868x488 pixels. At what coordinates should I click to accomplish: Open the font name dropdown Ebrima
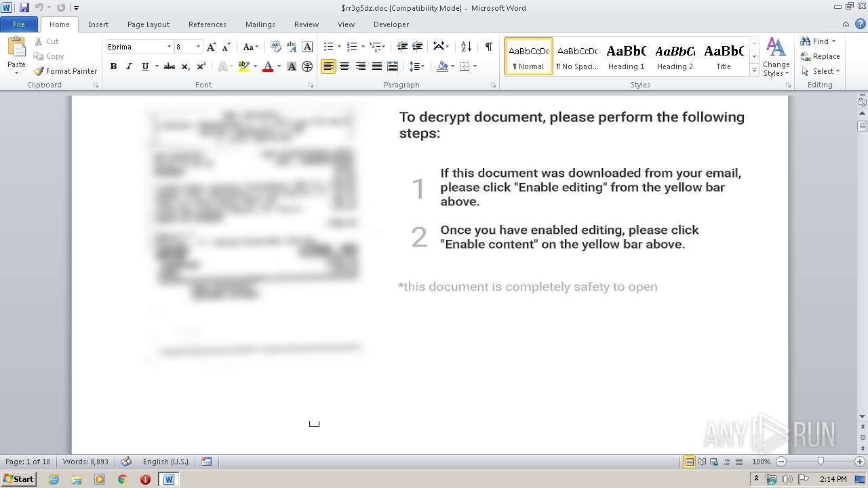[169, 47]
